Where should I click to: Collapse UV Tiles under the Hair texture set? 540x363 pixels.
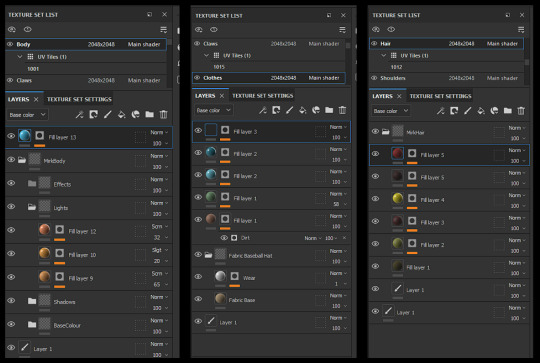(384, 55)
